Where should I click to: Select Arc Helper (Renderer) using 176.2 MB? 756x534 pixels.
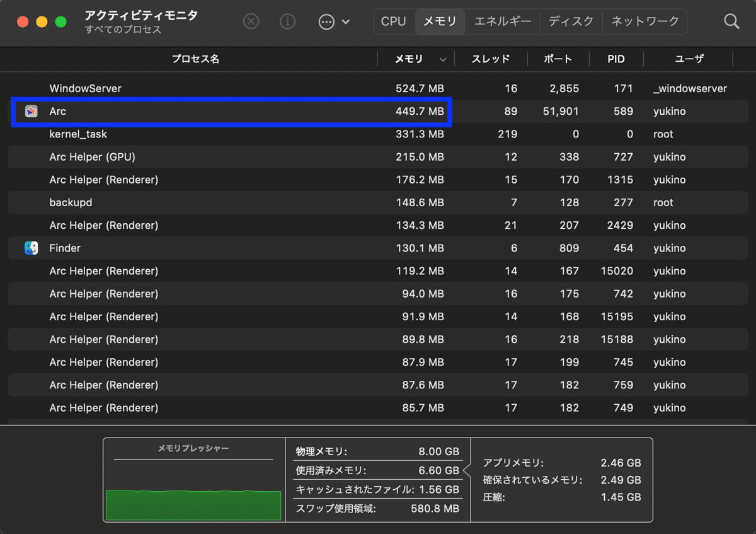tap(378, 180)
